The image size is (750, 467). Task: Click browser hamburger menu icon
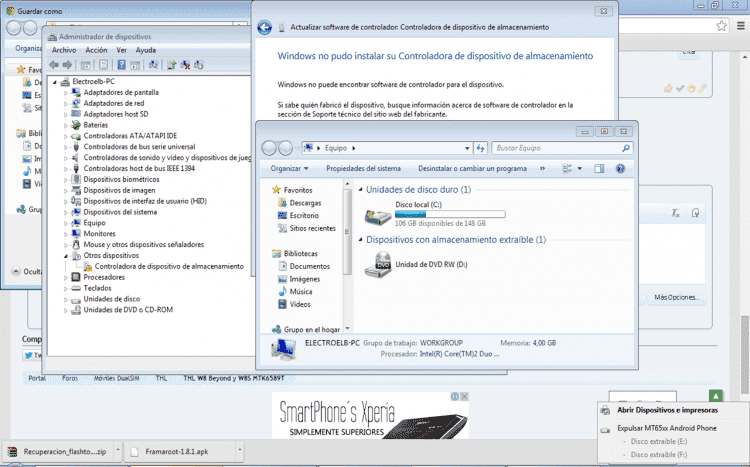tap(740, 26)
